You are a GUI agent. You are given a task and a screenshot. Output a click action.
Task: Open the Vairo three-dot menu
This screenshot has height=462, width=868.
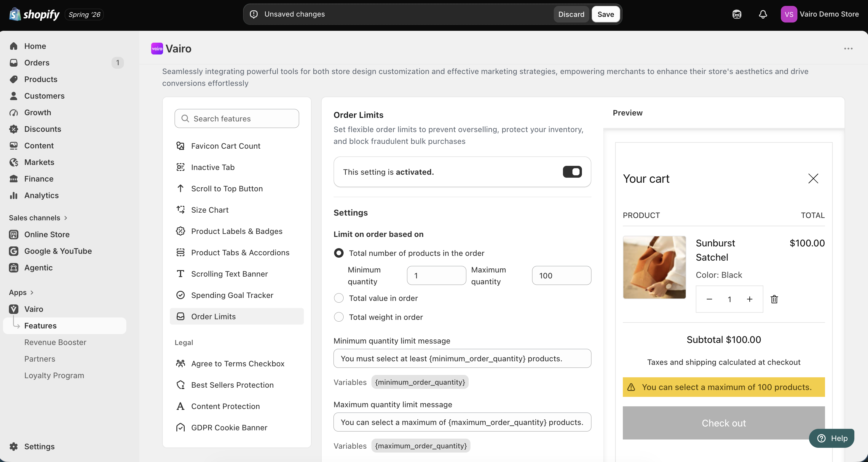tap(848, 49)
